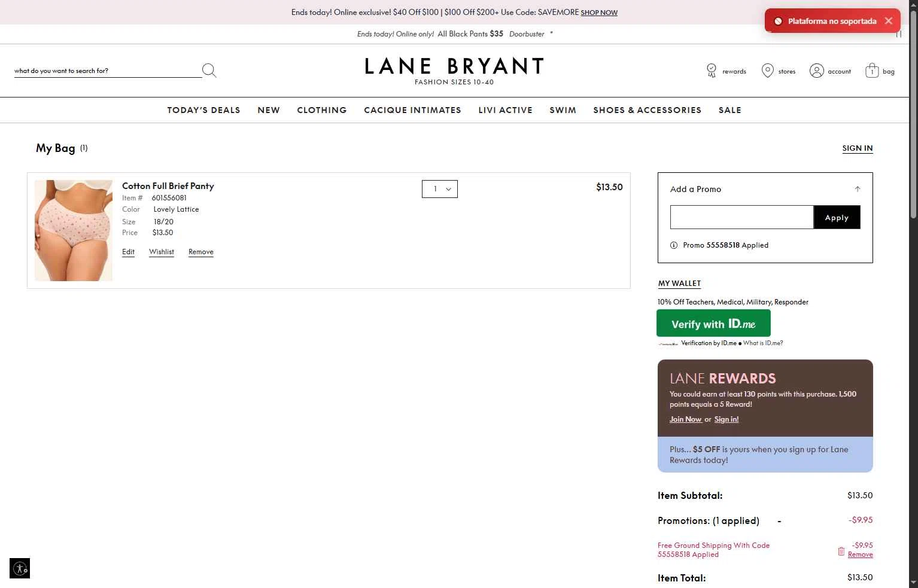Open the shopping bag icon

872,71
